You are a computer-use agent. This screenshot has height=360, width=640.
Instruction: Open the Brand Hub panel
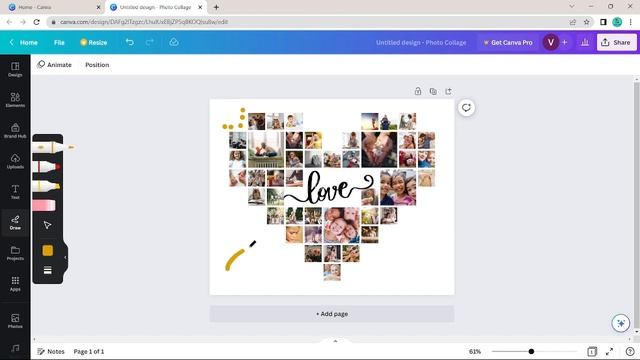click(15, 131)
